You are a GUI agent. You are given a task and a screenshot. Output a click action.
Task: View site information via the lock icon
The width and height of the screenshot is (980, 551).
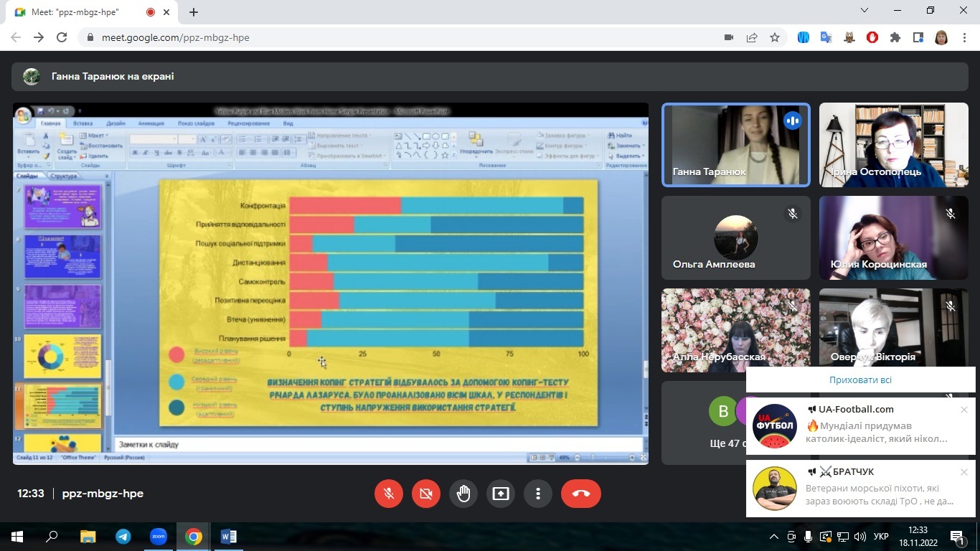point(90,37)
